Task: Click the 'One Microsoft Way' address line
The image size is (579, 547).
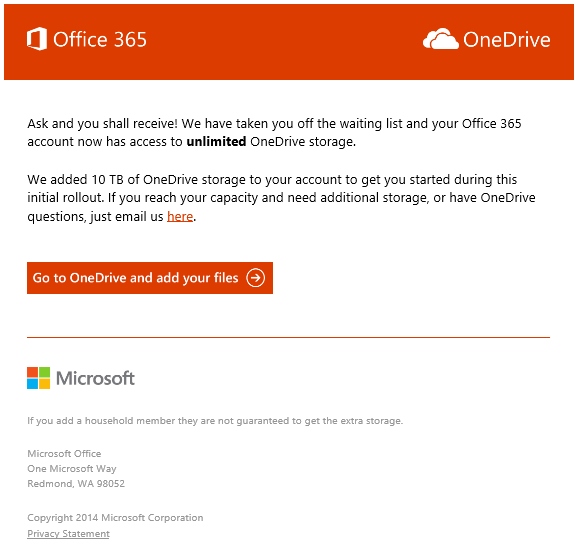Action: (72, 469)
